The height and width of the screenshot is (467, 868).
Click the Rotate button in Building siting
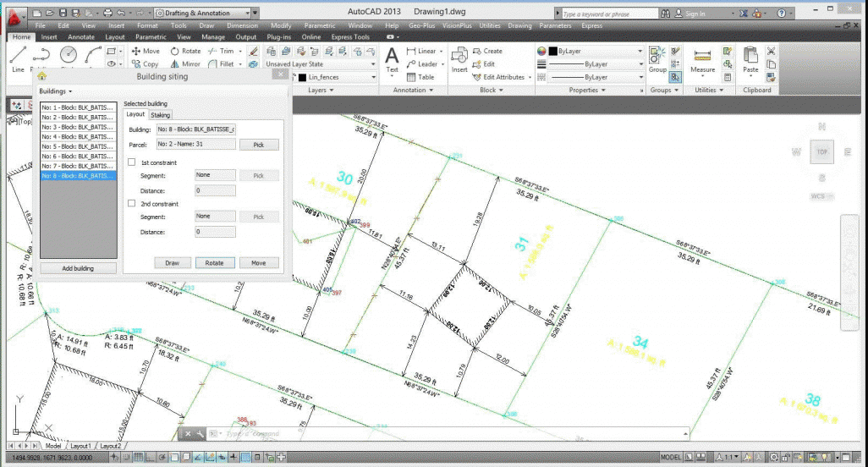coord(214,263)
